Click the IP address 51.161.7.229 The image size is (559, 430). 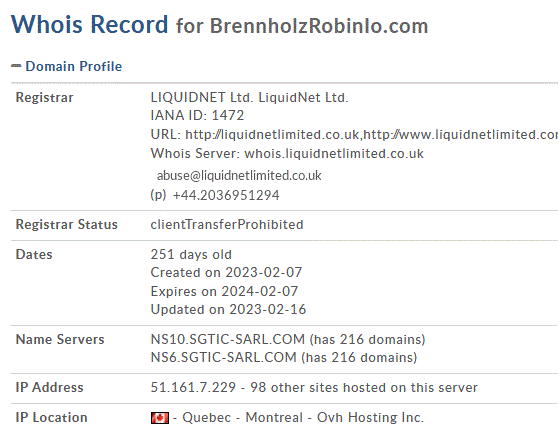click(193, 387)
